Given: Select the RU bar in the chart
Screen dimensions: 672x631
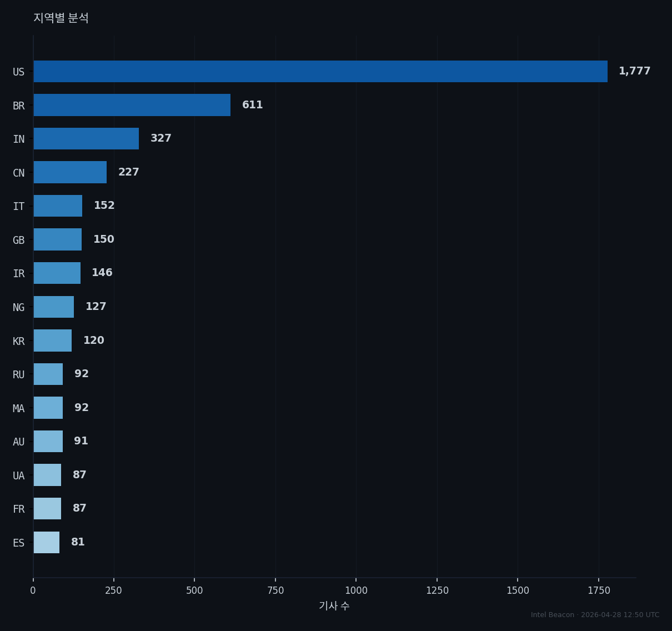Looking at the screenshot, I should (48, 374).
